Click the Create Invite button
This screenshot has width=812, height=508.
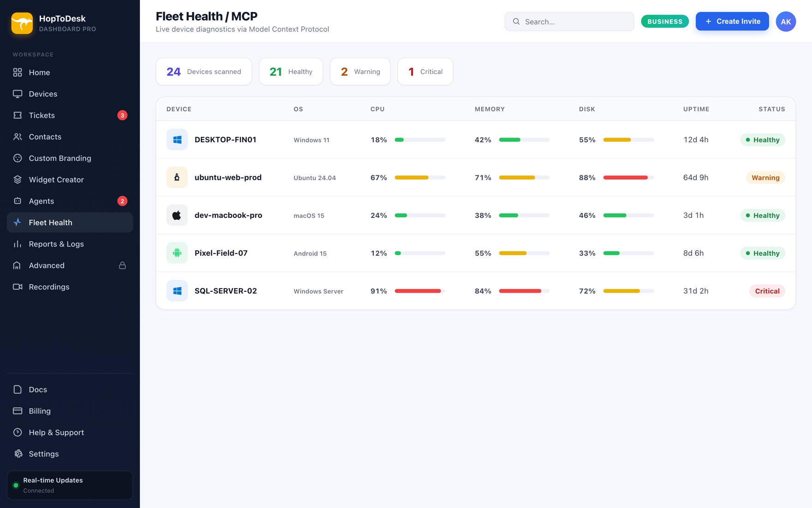[732, 21]
